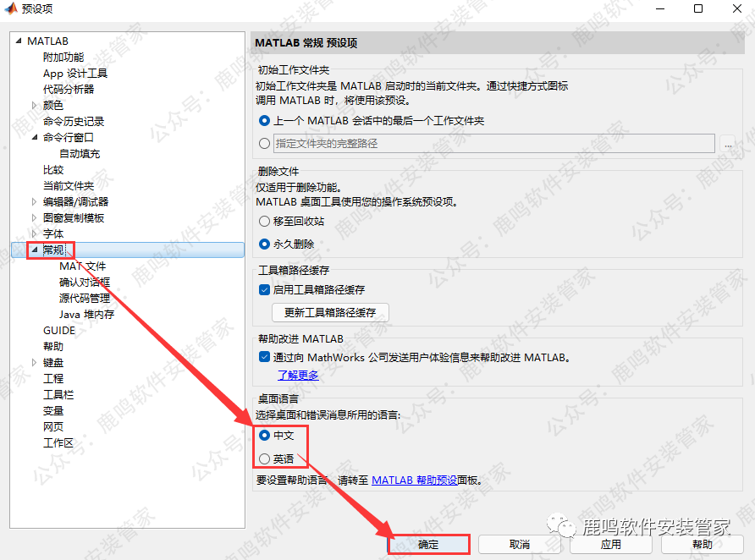The image size is (755, 560).
Task: Collapse the 常规 tree node arrow
Action: (x=35, y=250)
